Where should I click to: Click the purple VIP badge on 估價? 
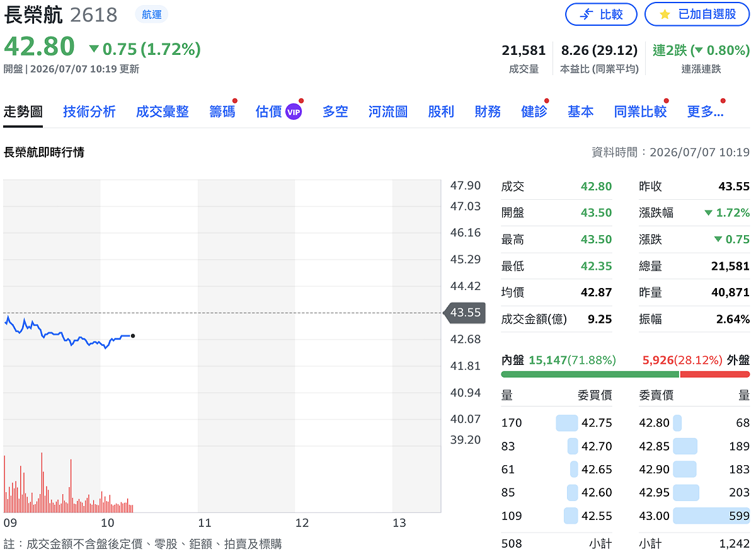294,112
